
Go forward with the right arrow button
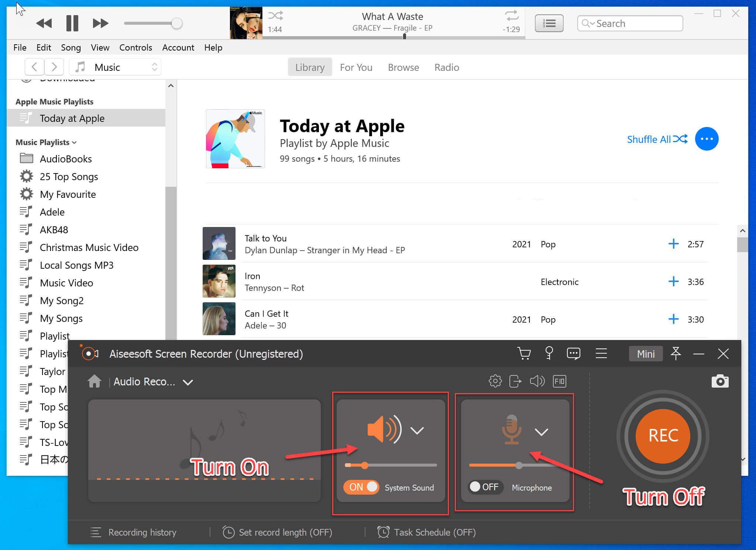pyautogui.click(x=54, y=67)
